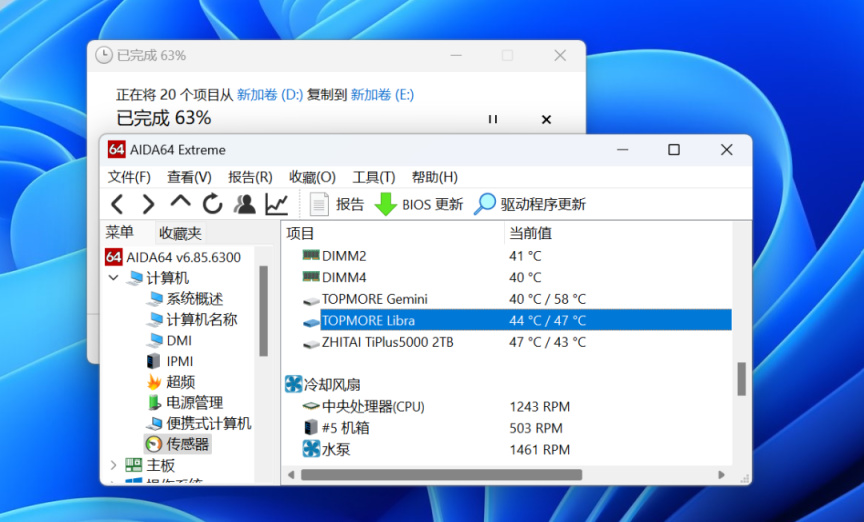The image size is (864, 522).
Task: Refresh the AIDA64 sensor view
Action: pyautogui.click(x=212, y=204)
